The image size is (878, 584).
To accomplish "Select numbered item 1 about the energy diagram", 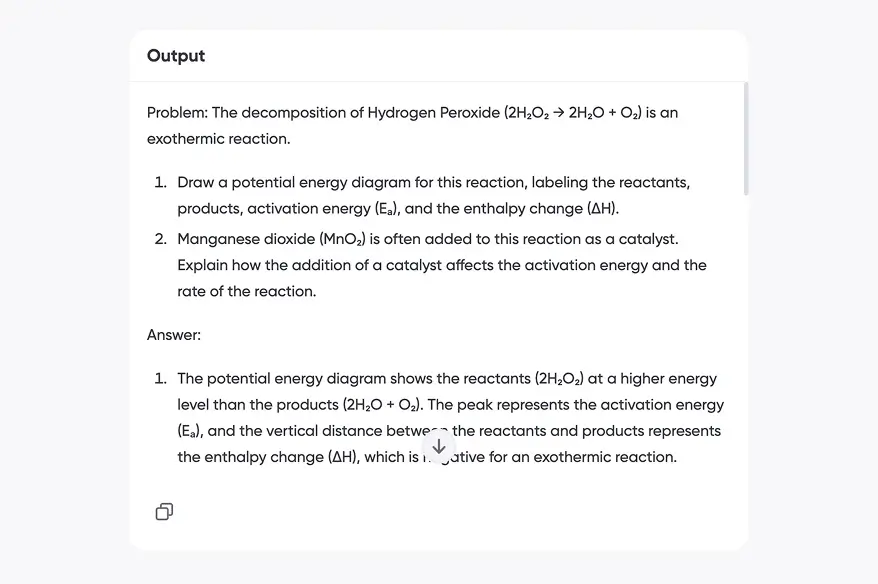I will click(x=432, y=195).
